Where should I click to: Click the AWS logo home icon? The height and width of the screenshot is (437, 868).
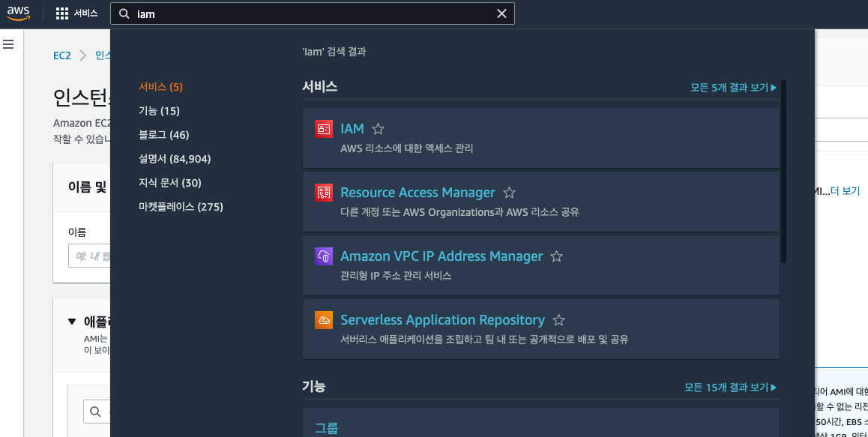coord(18,13)
